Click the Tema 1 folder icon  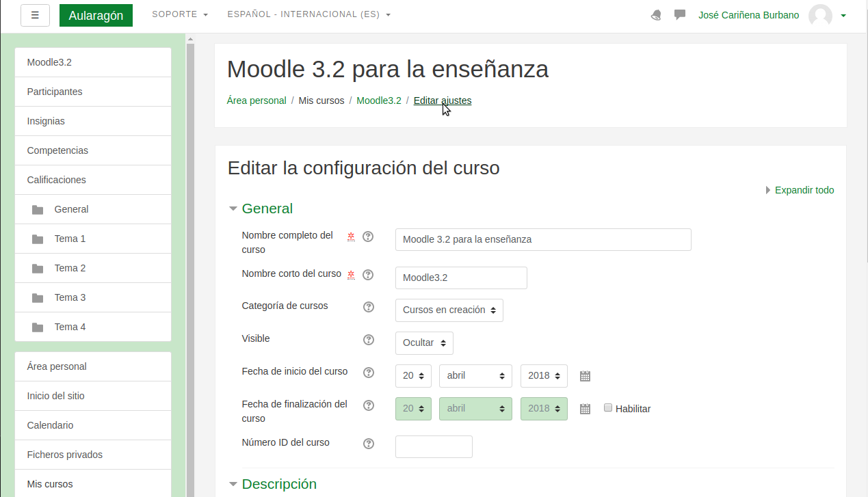click(38, 239)
